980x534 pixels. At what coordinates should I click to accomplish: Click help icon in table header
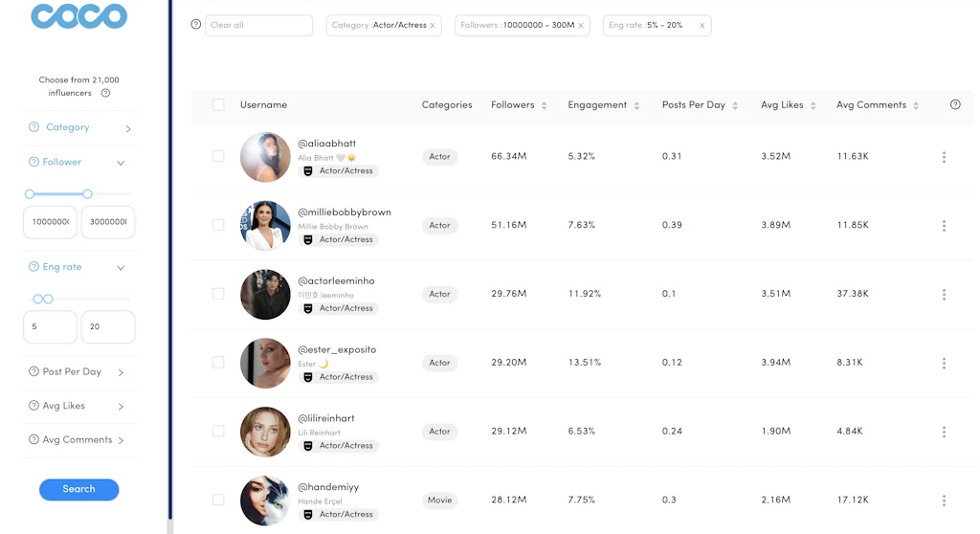[x=955, y=105]
